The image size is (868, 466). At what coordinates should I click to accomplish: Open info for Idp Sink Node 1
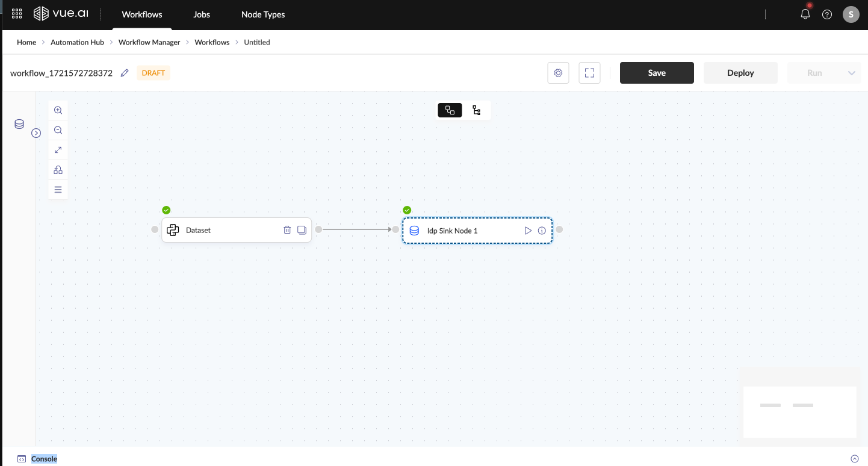coord(542,231)
